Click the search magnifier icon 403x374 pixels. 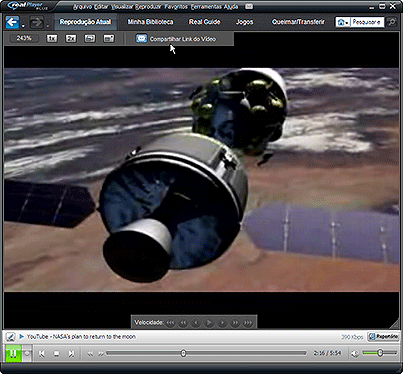[x=392, y=22]
